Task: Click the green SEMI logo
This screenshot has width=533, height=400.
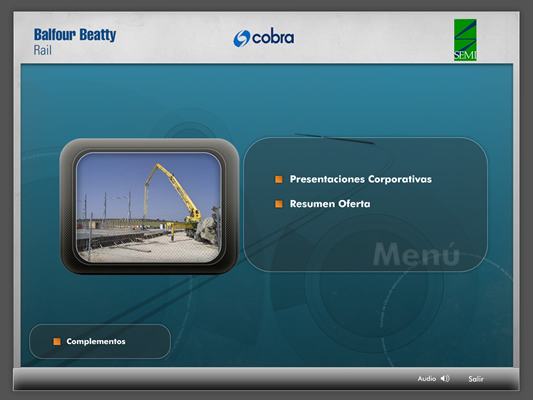Action: coord(465,40)
